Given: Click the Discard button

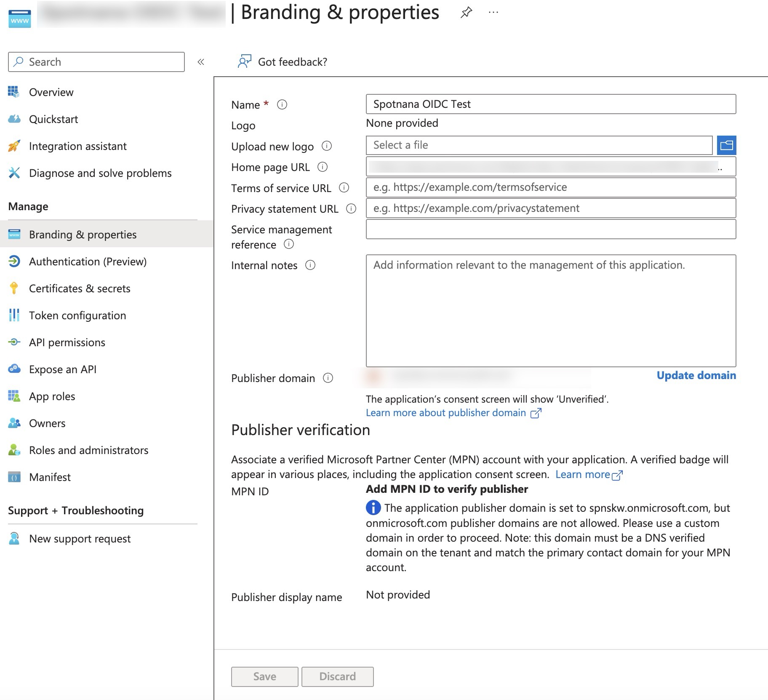Looking at the screenshot, I should coord(337,676).
